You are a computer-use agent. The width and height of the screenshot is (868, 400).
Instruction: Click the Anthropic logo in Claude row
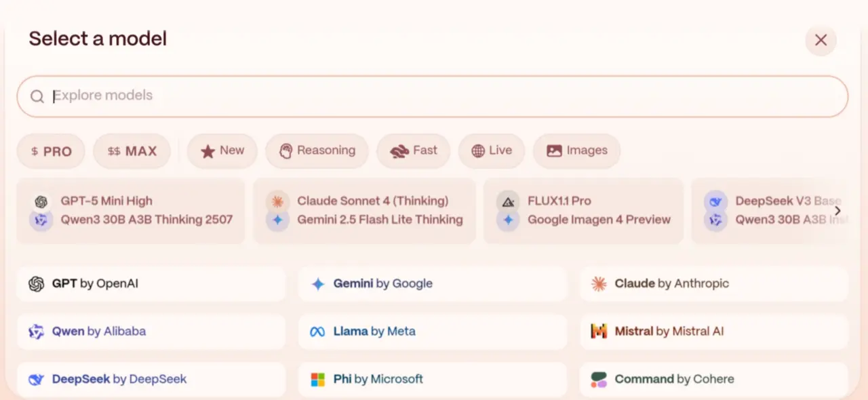598,284
